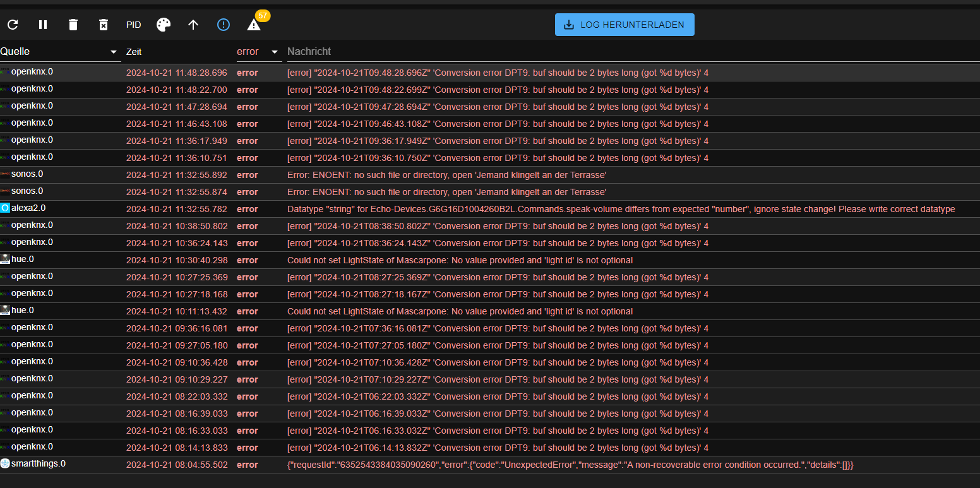Click openknx.0 icon at 11:48:22.700 row
980x488 pixels.
pyautogui.click(x=5, y=89)
